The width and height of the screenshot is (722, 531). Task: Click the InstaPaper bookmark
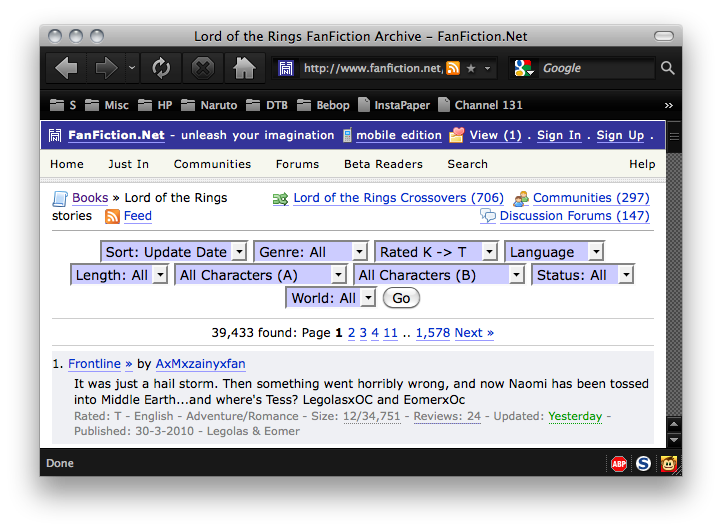tap(394, 105)
